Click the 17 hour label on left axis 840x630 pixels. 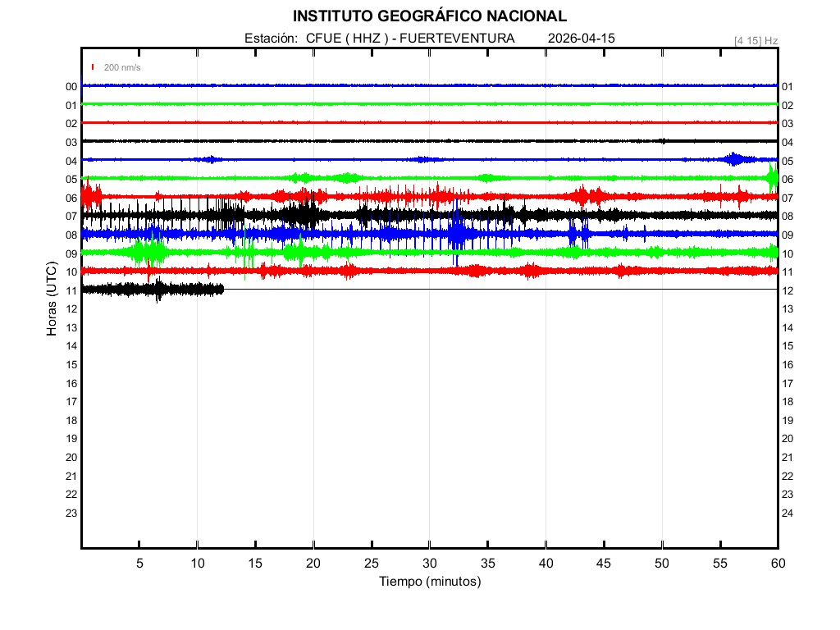71,402
